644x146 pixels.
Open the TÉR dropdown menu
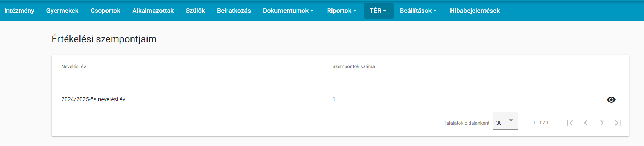click(378, 11)
